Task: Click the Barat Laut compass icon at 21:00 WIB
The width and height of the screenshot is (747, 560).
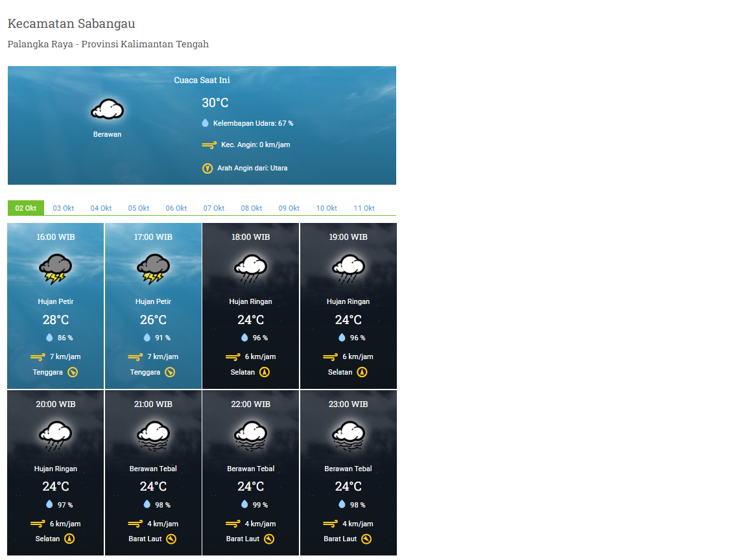Action: 171,539
